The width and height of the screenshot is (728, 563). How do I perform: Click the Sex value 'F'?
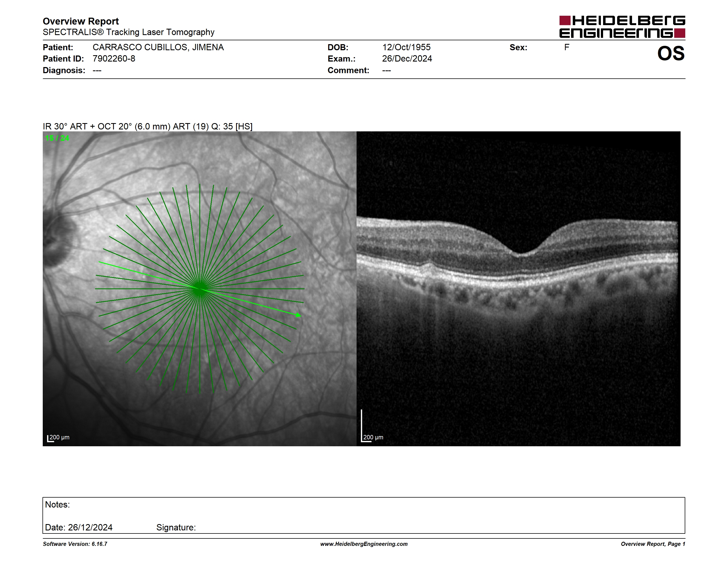(567, 47)
